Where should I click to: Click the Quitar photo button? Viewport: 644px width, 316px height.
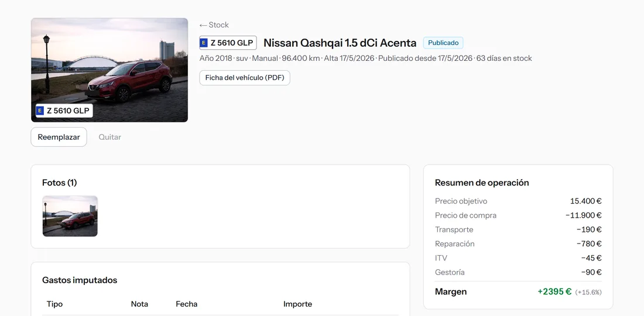tap(109, 137)
